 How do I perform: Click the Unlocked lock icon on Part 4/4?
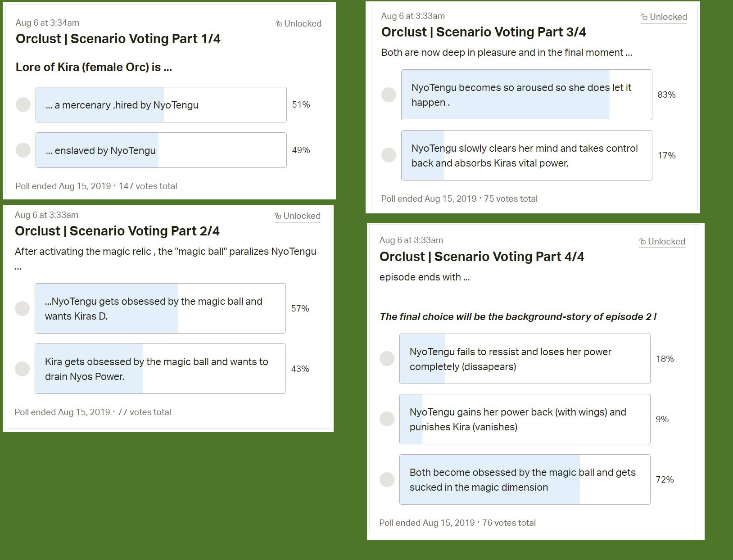point(643,242)
